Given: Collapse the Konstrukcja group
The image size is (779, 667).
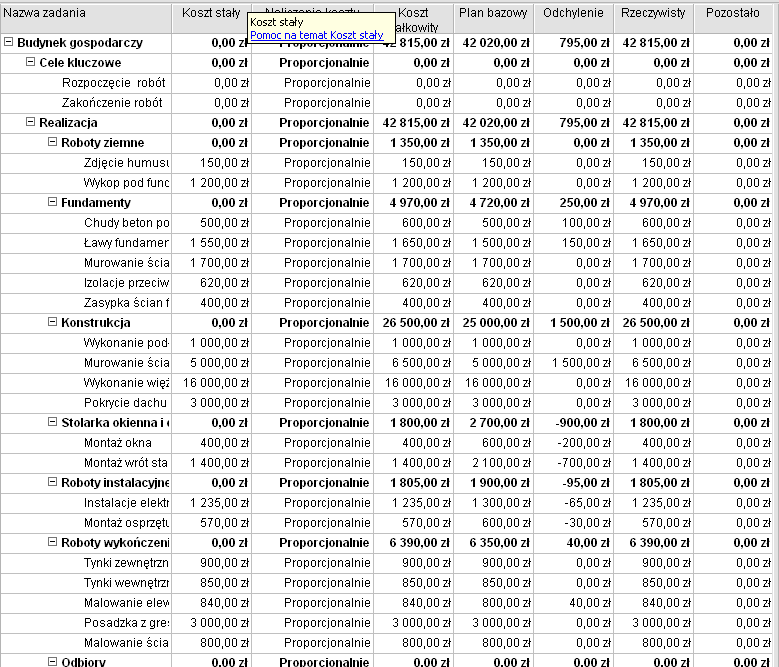Looking at the screenshot, I should pyautogui.click(x=52, y=322).
